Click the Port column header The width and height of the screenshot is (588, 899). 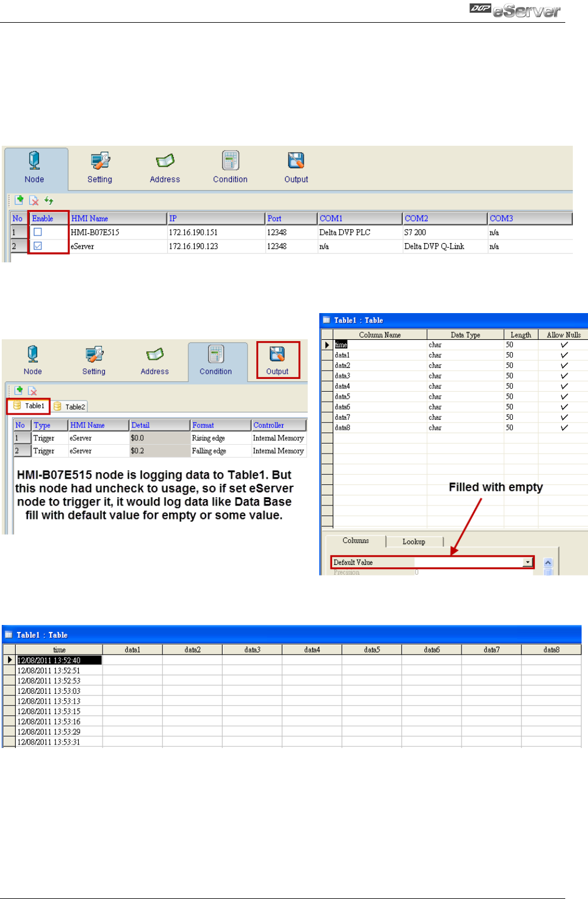coord(291,219)
